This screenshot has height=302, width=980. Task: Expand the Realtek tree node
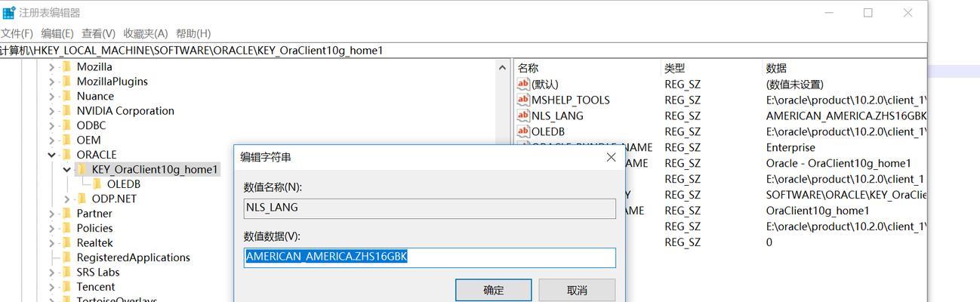click(x=52, y=242)
